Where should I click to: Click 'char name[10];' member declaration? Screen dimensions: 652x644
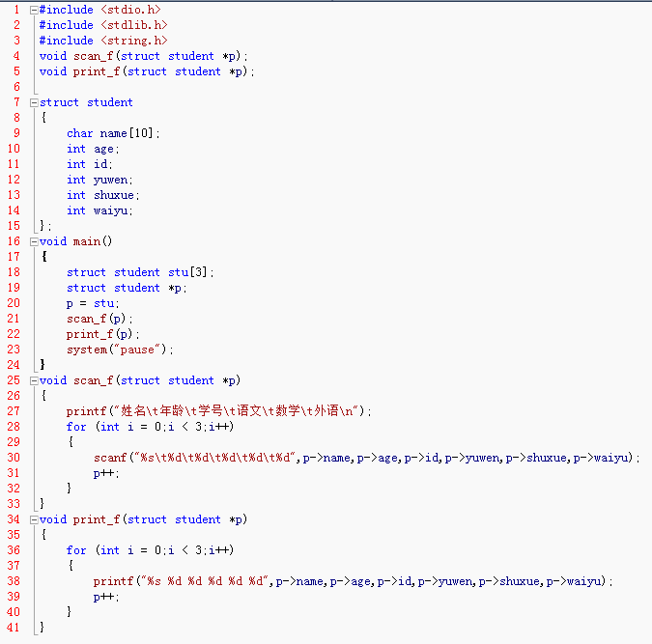click(x=113, y=133)
